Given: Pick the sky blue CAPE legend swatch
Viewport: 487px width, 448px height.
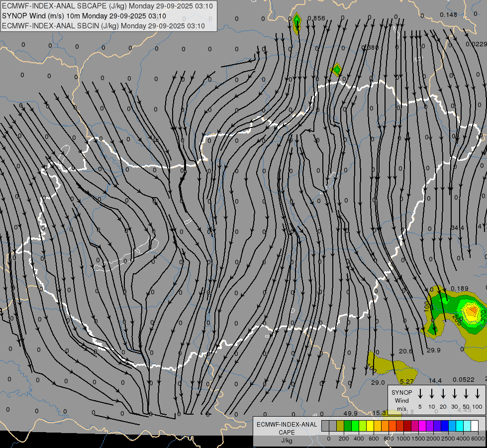Looking at the screenshot, I should (452, 426).
